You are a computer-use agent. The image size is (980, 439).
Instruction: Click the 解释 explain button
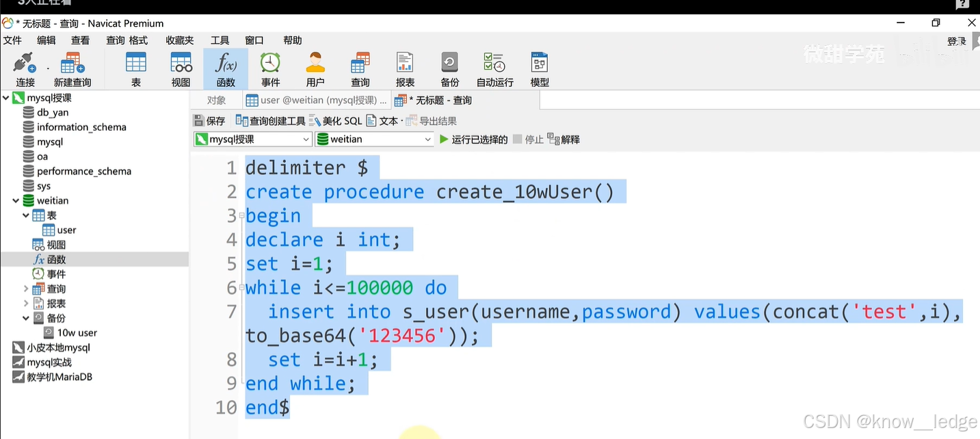pyautogui.click(x=564, y=139)
